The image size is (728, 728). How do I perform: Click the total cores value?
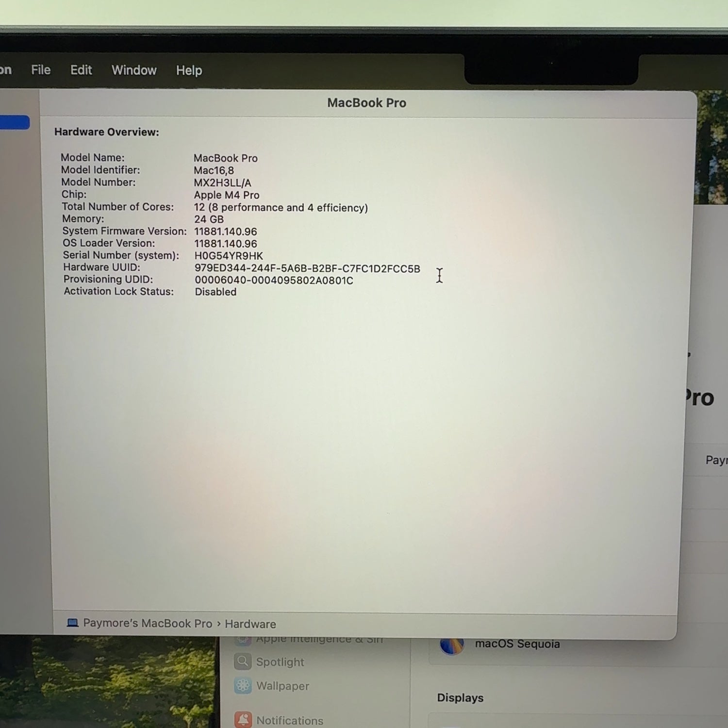281,208
